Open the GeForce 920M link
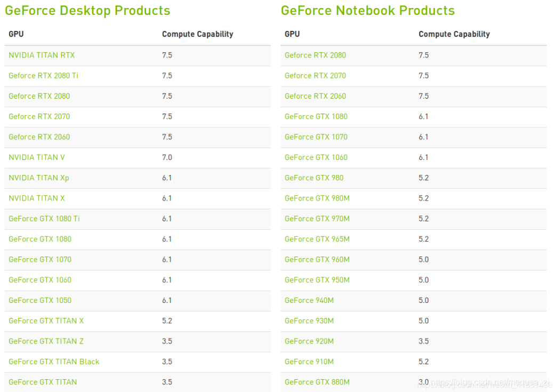The height and width of the screenshot is (392, 554). point(309,341)
